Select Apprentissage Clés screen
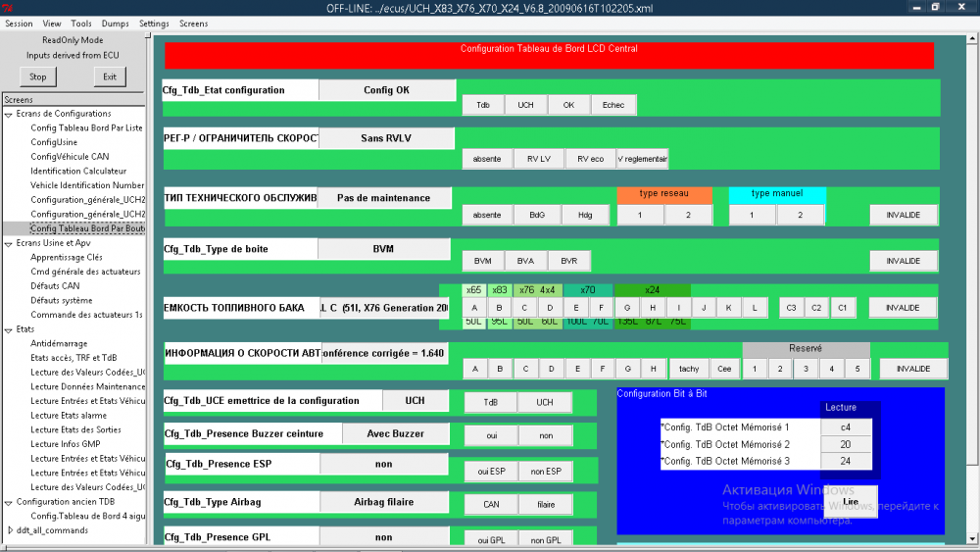 pos(67,258)
